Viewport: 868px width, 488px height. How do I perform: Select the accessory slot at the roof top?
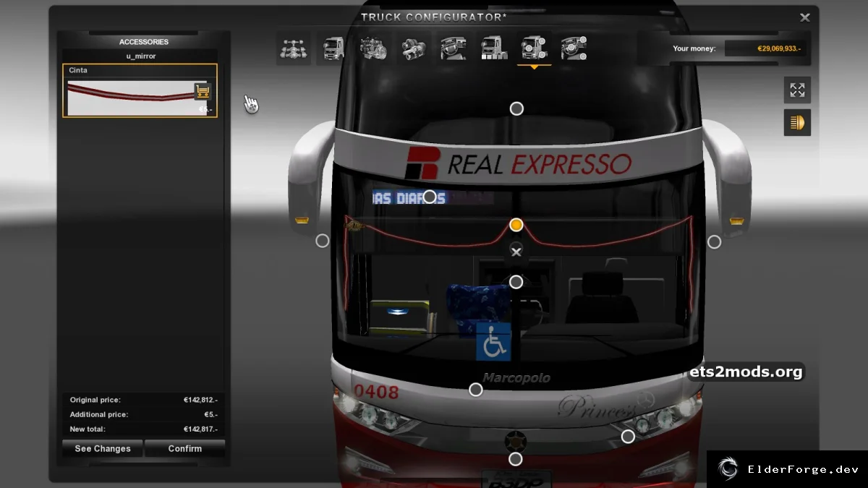pos(516,108)
